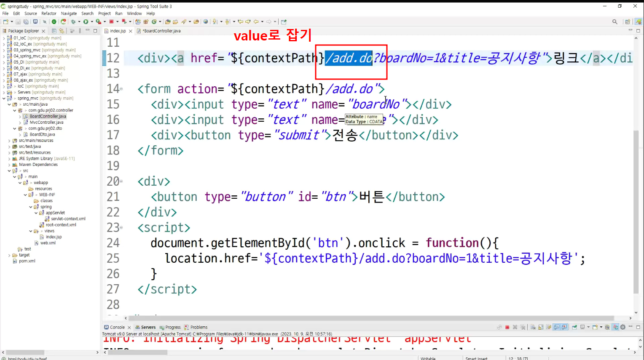Select pom.xml in the tree
Screen dimensions: 644x360
(x=27, y=261)
